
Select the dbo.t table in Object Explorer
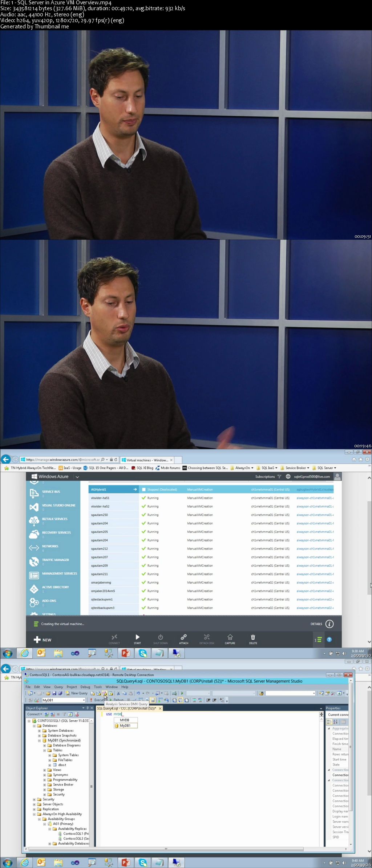[x=60, y=765]
